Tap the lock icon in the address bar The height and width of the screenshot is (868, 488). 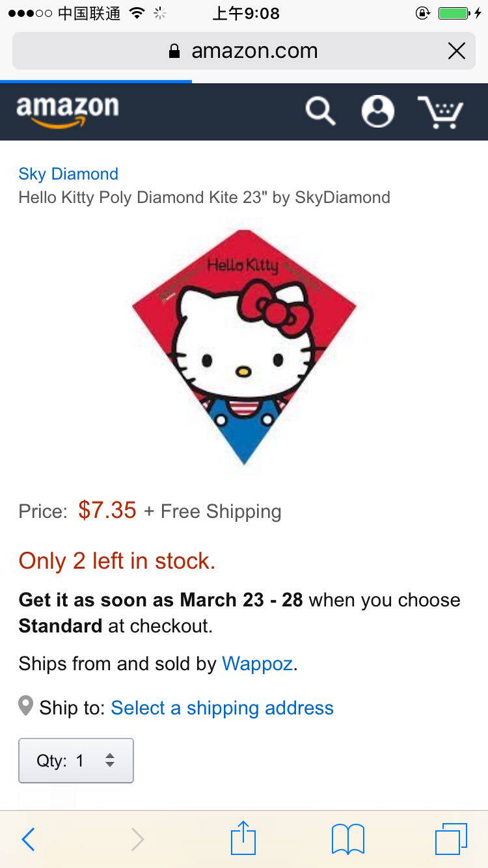[174, 51]
